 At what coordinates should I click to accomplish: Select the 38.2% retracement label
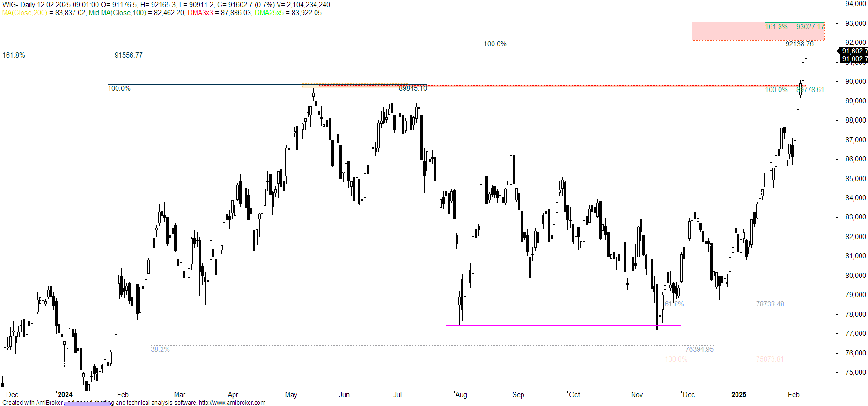pyautogui.click(x=160, y=349)
